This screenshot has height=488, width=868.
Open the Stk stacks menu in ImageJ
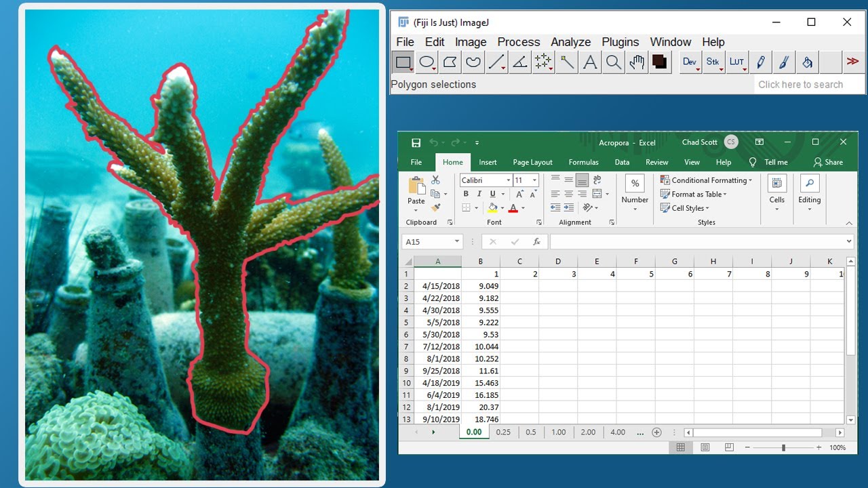[713, 62]
